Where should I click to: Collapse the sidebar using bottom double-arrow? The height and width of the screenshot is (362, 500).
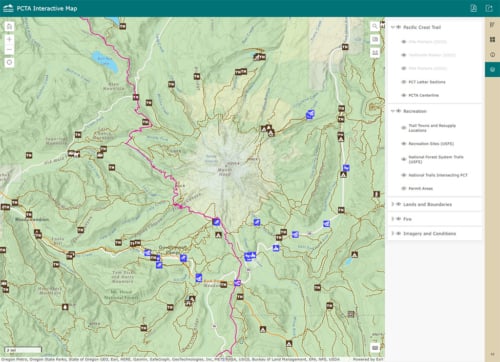(492, 354)
